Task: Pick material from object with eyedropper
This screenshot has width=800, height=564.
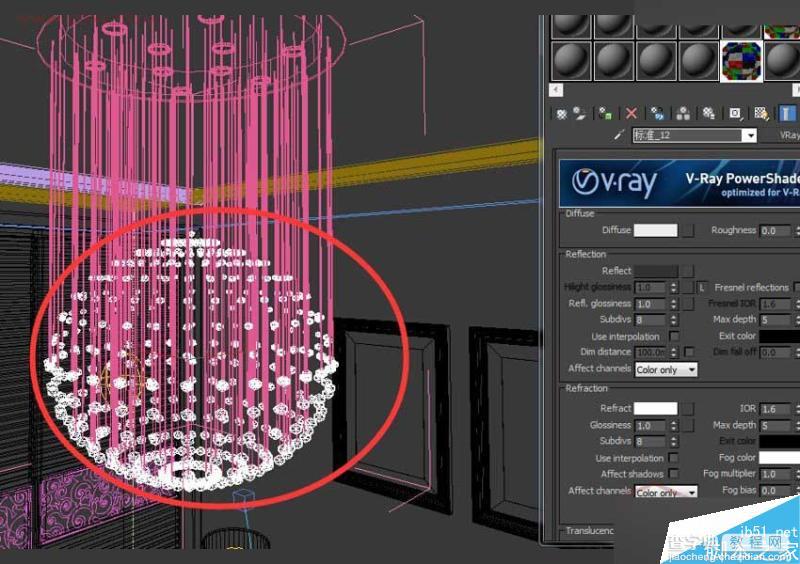Action: click(x=619, y=135)
